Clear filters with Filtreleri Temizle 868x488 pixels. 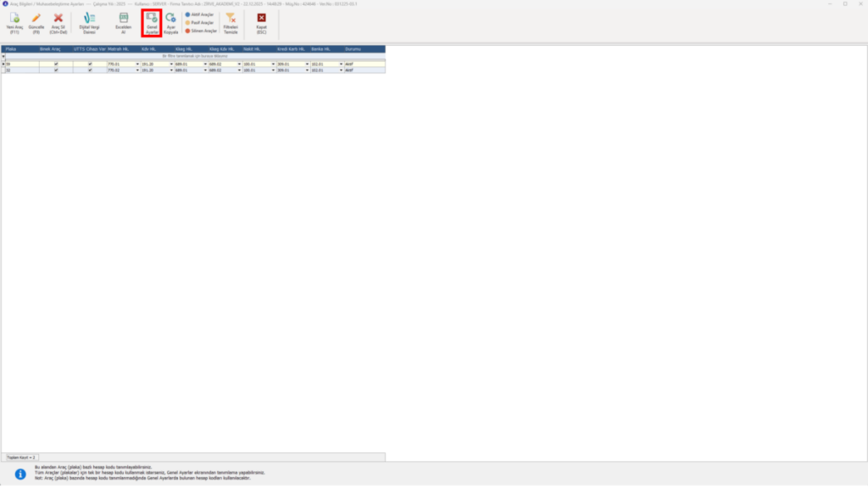coord(231,23)
